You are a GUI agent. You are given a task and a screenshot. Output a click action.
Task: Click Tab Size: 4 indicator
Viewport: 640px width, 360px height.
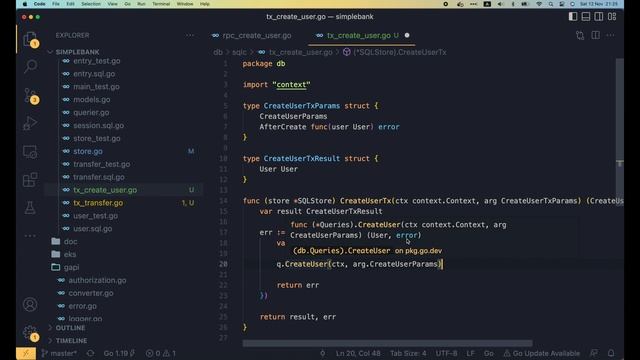coord(408,353)
